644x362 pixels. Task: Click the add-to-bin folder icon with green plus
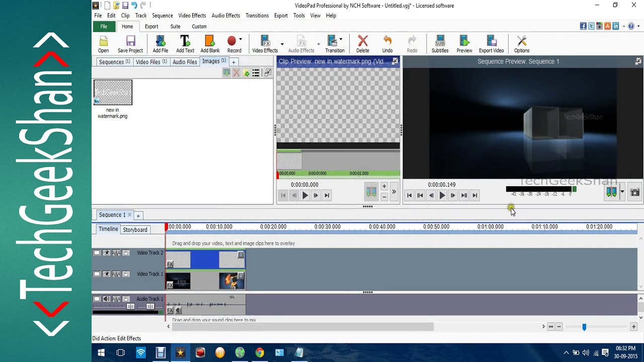247,73
